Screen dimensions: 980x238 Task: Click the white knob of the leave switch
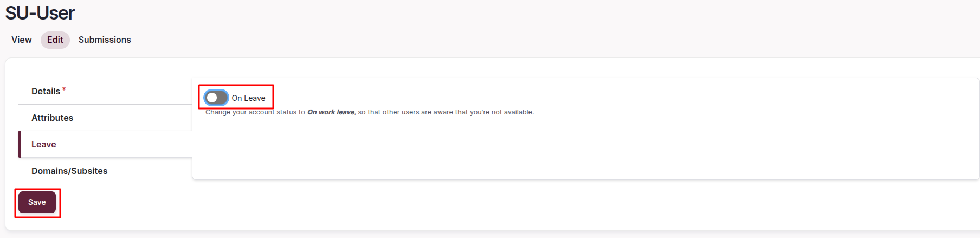tap(212, 98)
